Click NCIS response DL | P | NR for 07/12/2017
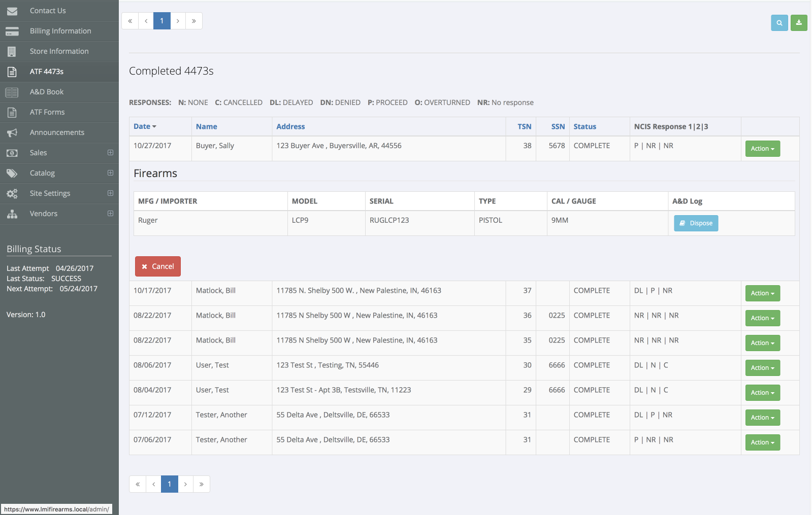Screen dimensions: 812x515 653,415
